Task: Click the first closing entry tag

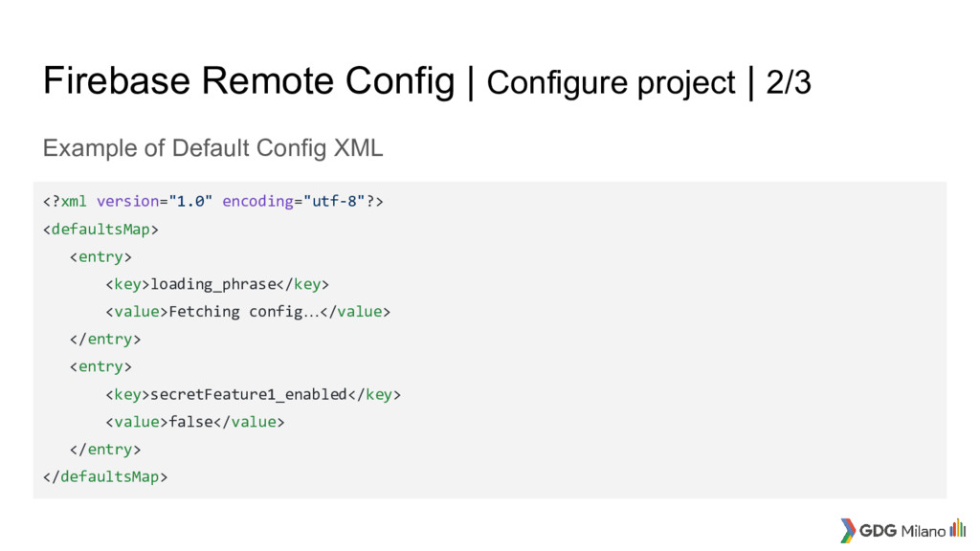Action: point(105,340)
